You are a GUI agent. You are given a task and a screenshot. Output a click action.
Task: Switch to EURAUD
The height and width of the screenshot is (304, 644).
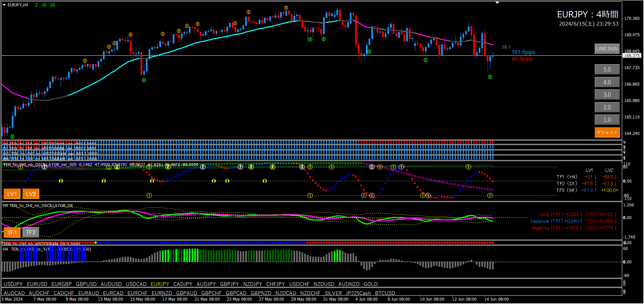tap(89, 293)
